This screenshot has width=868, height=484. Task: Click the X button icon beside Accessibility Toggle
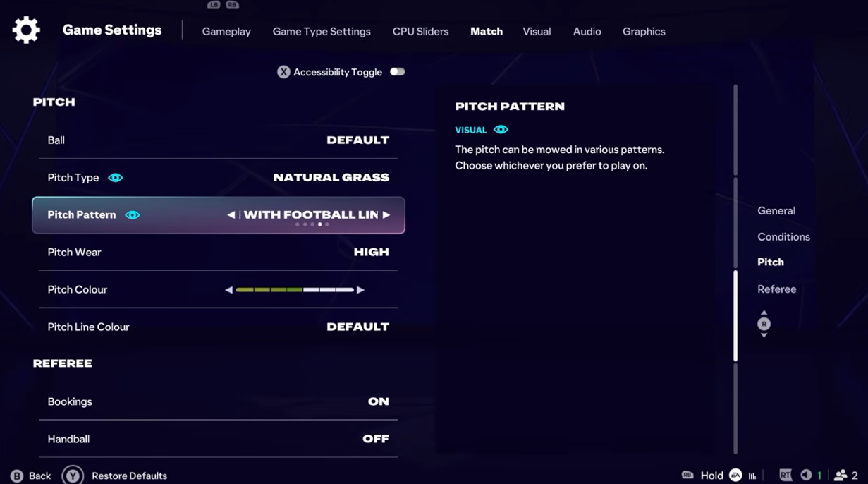click(x=283, y=72)
